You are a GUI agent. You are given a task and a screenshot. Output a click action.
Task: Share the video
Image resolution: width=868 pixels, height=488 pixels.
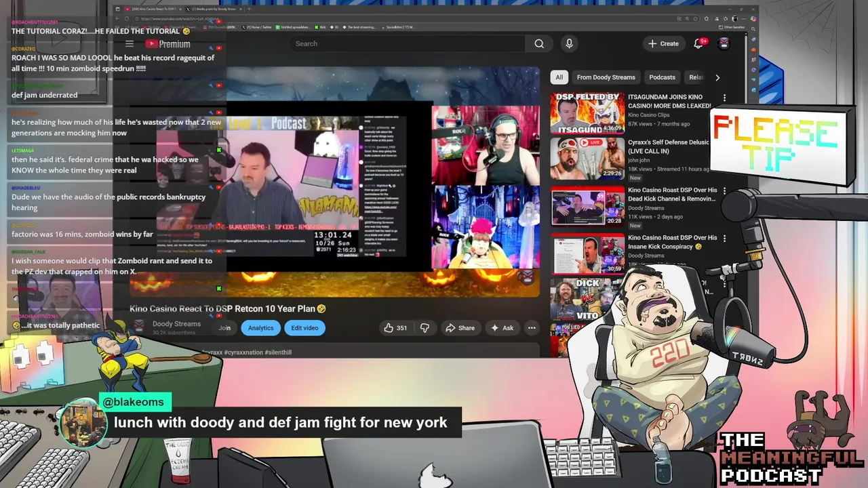pyautogui.click(x=460, y=328)
